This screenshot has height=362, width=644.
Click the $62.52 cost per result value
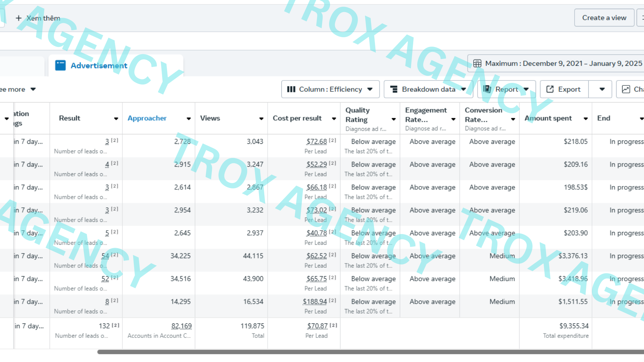(317, 256)
